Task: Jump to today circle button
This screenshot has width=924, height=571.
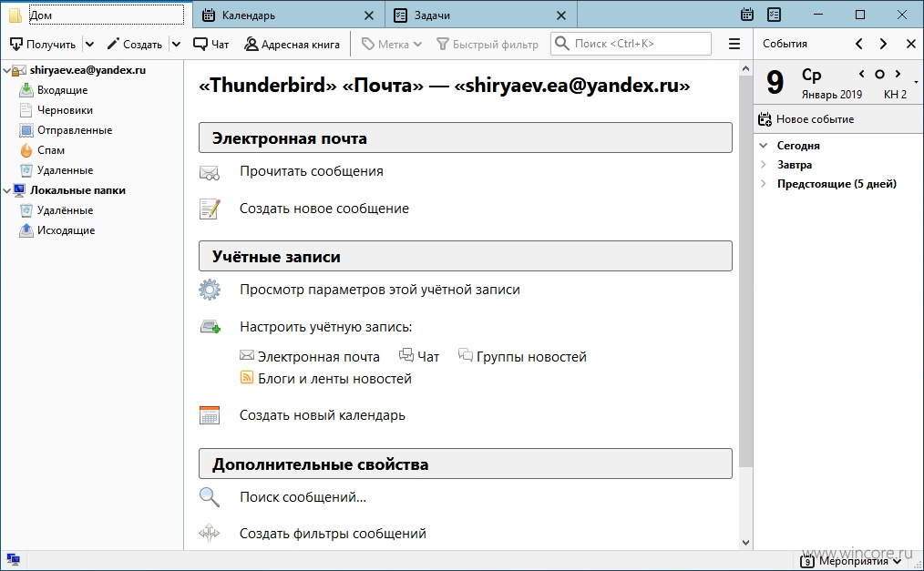Action: coord(879,74)
